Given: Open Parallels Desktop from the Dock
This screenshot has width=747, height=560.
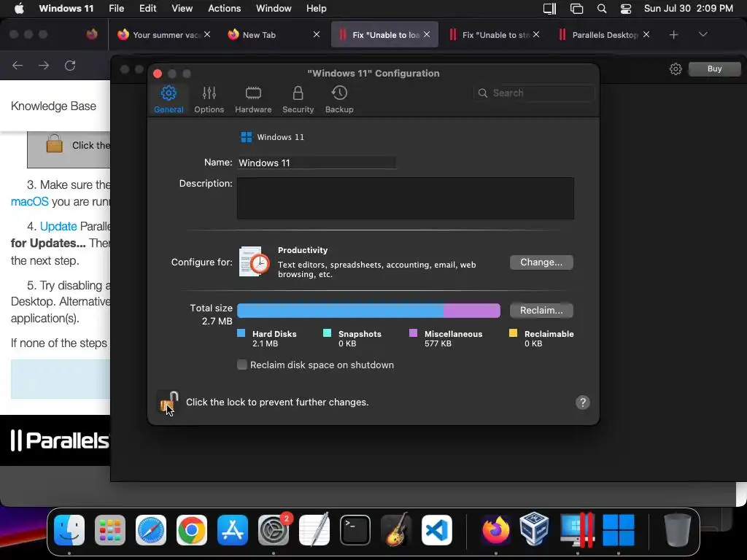Looking at the screenshot, I should pos(577,530).
